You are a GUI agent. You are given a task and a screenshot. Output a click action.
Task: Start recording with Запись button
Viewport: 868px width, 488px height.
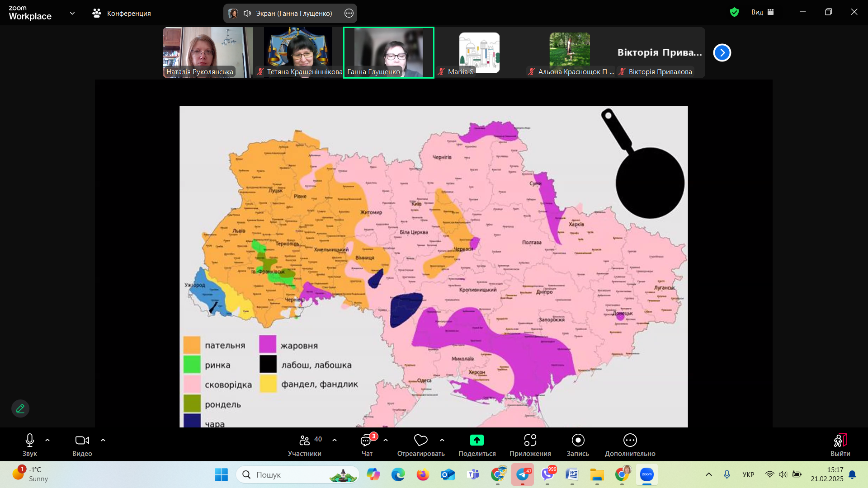pos(578,441)
